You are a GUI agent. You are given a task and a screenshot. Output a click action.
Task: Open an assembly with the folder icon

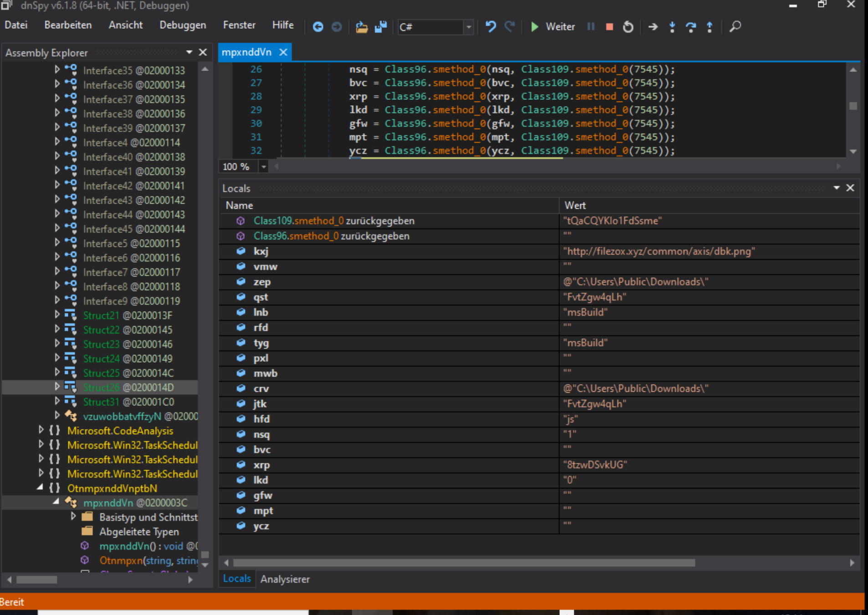362,27
